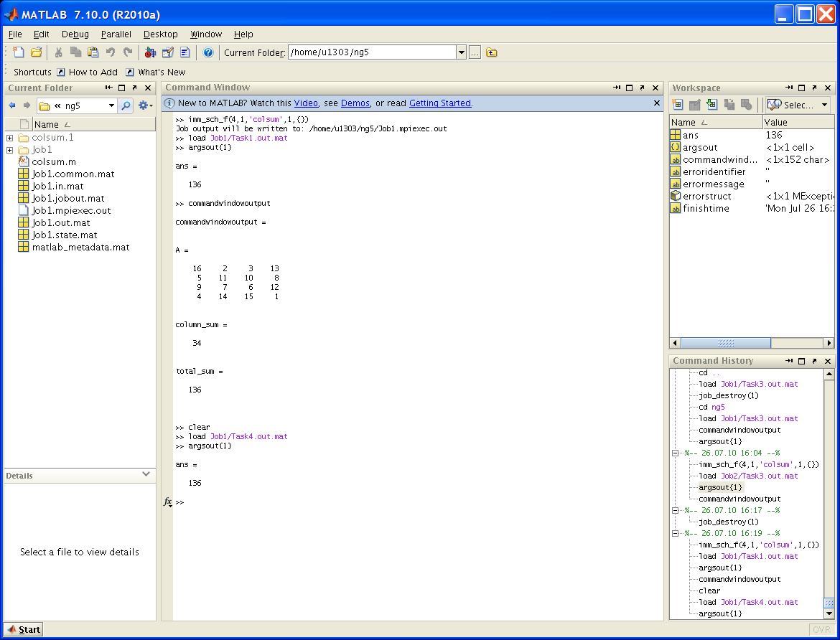Click the Video link in info bar

click(x=306, y=103)
